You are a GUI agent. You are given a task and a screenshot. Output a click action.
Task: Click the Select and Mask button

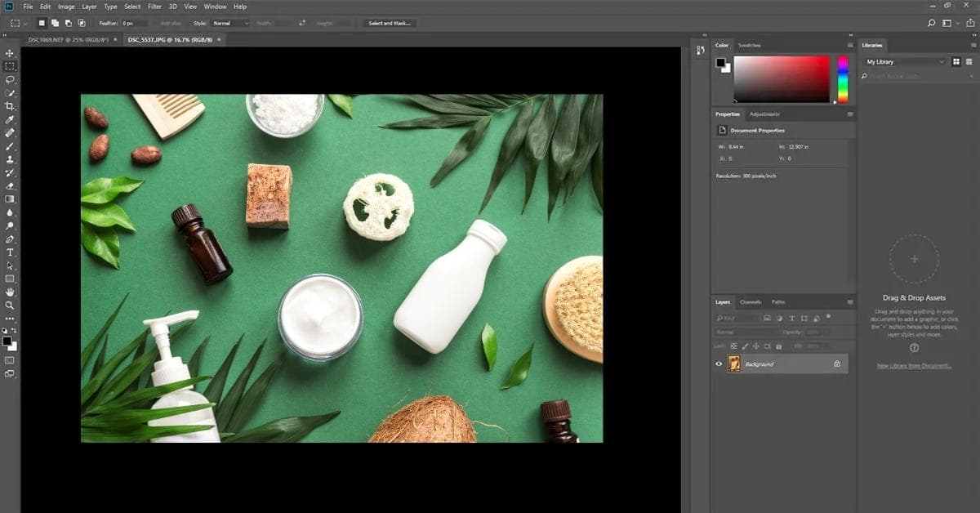coord(391,23)
